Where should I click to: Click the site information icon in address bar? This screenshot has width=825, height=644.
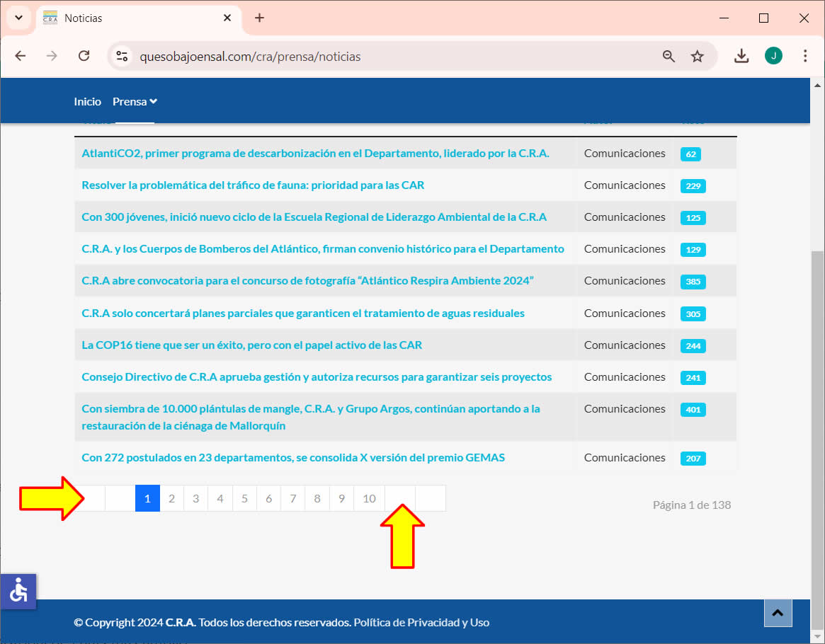click(122, 57)
